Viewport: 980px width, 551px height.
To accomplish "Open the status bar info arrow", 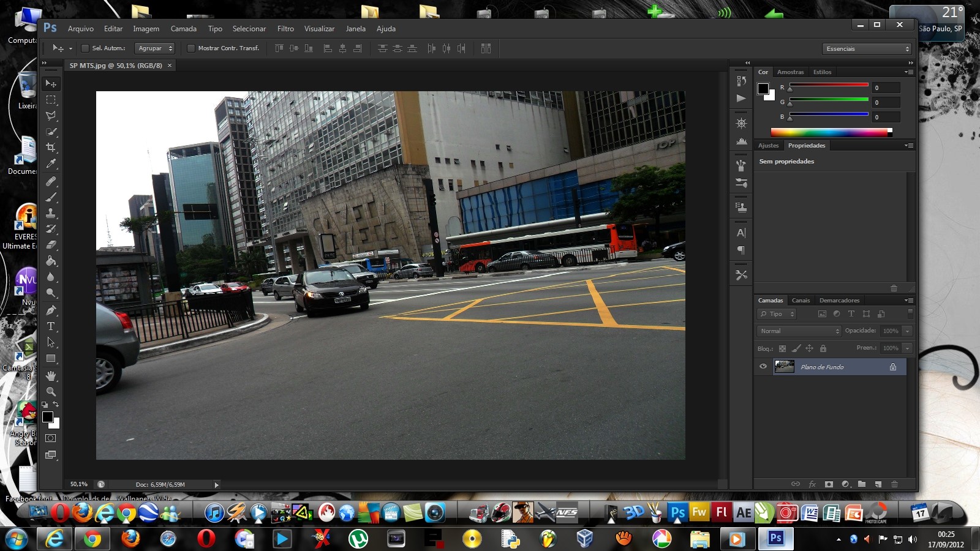I will coord(216,485).
